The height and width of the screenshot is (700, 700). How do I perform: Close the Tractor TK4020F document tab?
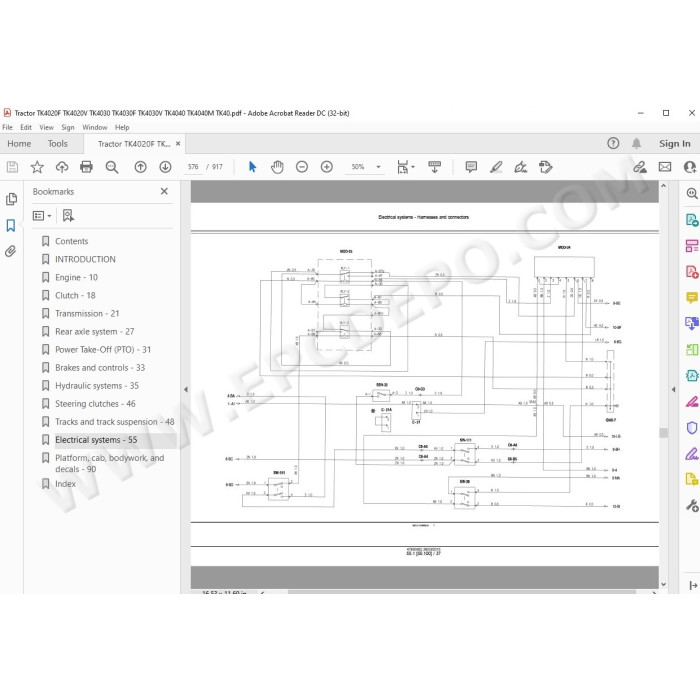[178, 144]
